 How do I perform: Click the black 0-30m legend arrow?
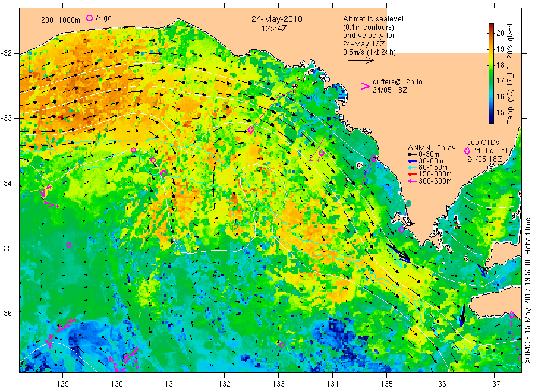[x=412, y=154]
